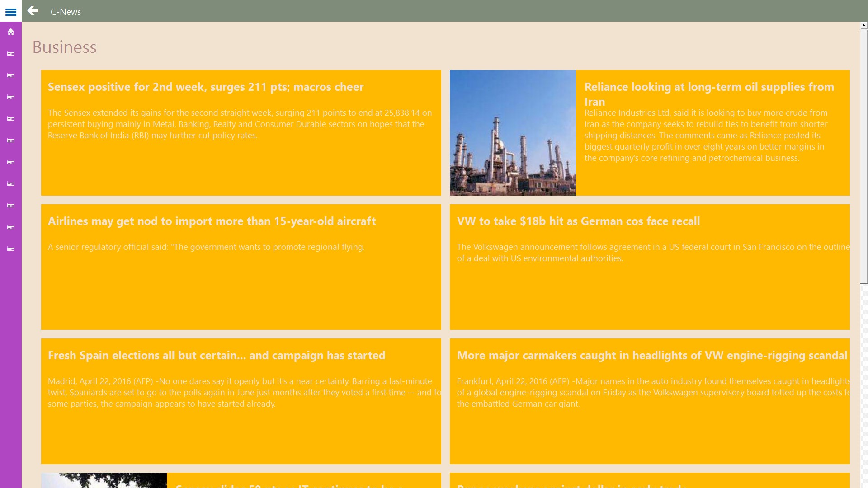Click the oil refinery article thumbnail

click(513, 133)
